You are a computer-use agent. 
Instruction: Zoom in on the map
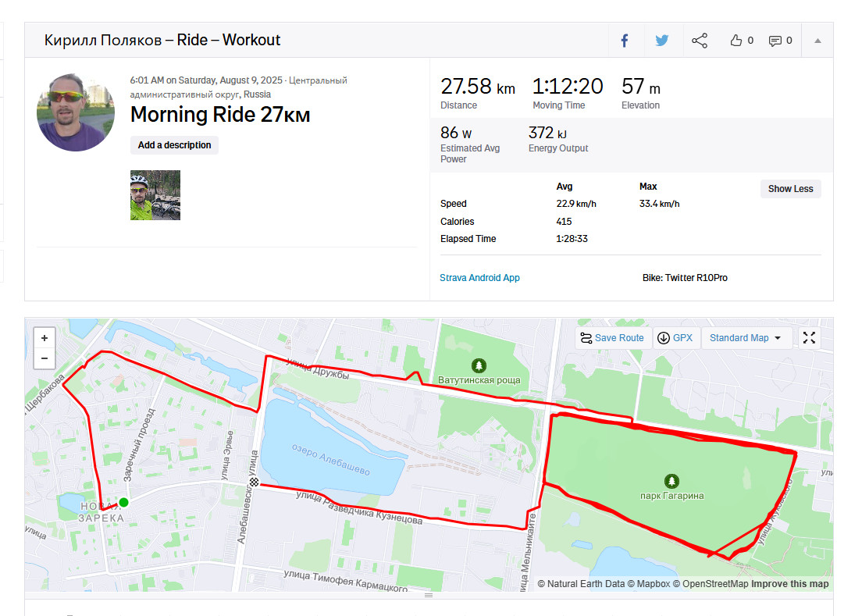click(x=45, y=338)
